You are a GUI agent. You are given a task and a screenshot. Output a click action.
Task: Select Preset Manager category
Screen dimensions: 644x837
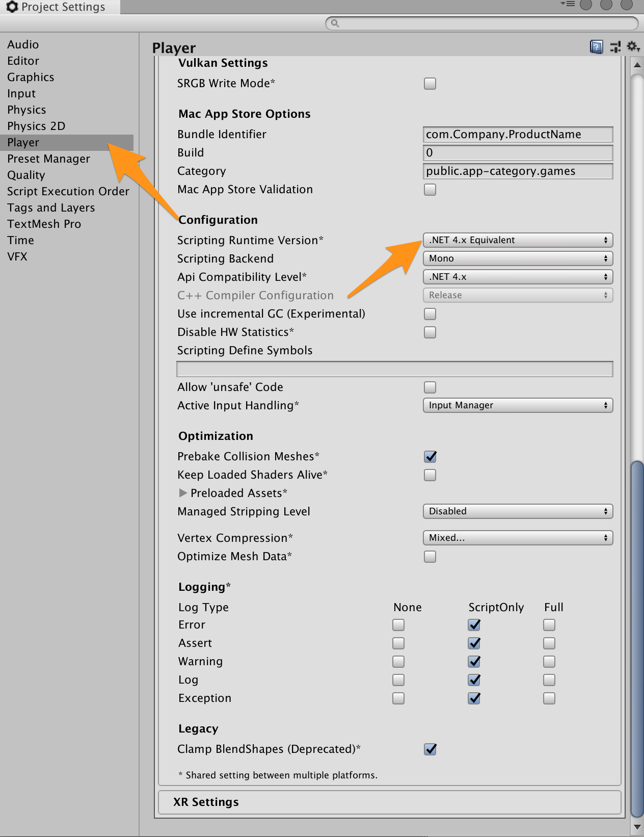pyautogui.click(x=48, y=159)
